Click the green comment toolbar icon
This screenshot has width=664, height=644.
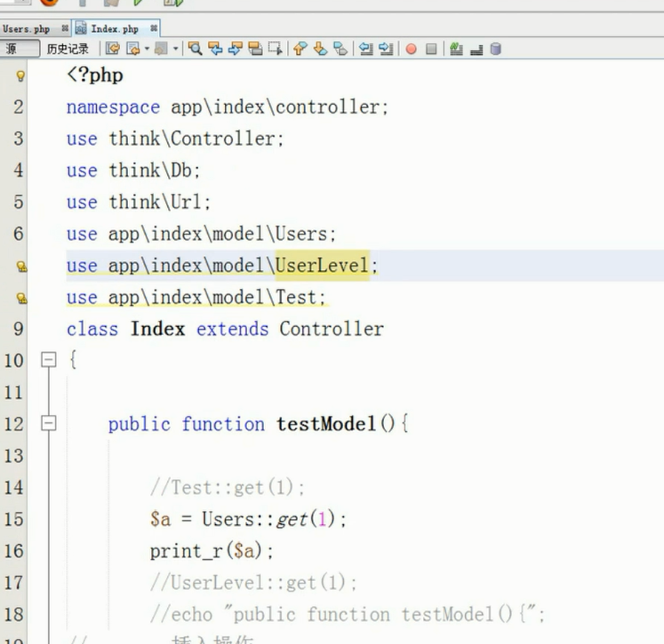click(x=456, y=49)
